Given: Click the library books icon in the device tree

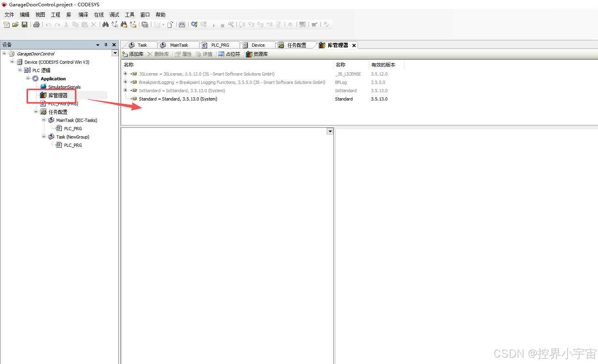Looking at the screenshot, I should (43, 95).
